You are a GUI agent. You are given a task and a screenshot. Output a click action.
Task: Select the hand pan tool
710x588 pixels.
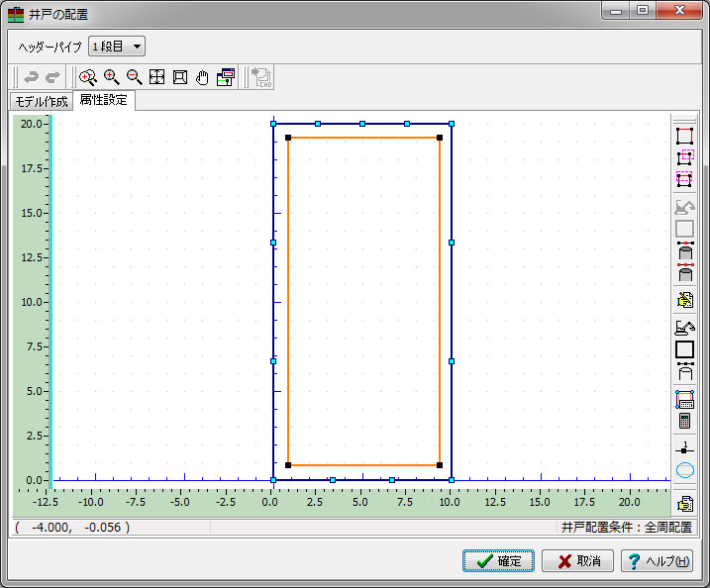pyautogui.click(x=202, y=77)
